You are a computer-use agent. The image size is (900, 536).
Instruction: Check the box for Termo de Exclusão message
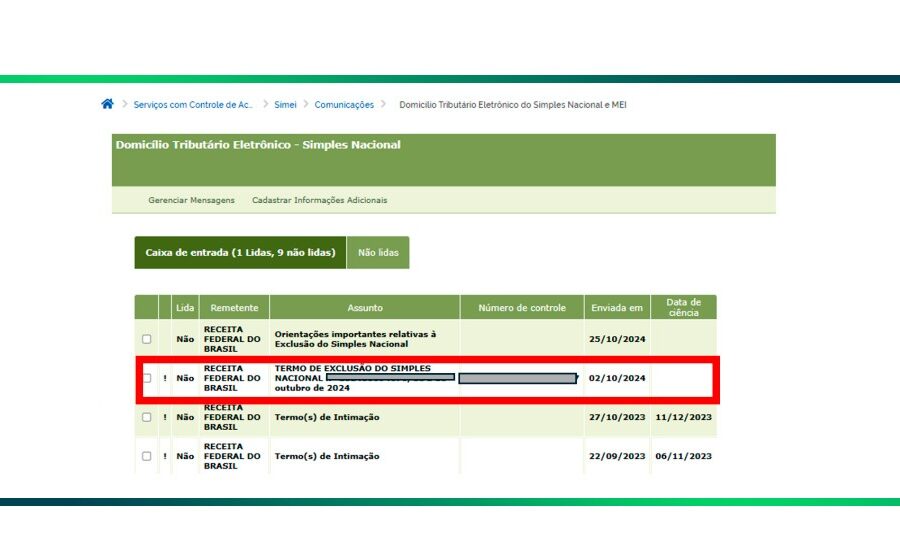pyautogui.click(x=147, y=378)
